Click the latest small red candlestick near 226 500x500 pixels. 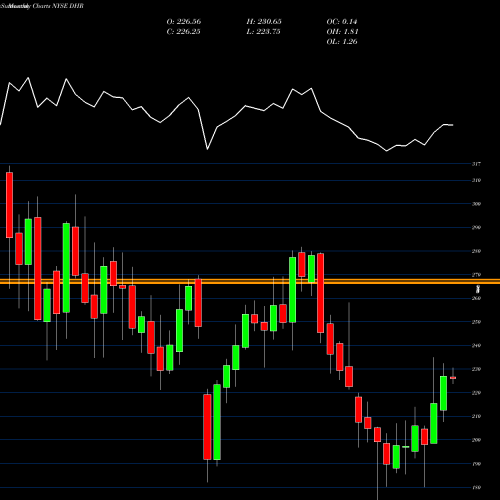[x=453, y=378]
